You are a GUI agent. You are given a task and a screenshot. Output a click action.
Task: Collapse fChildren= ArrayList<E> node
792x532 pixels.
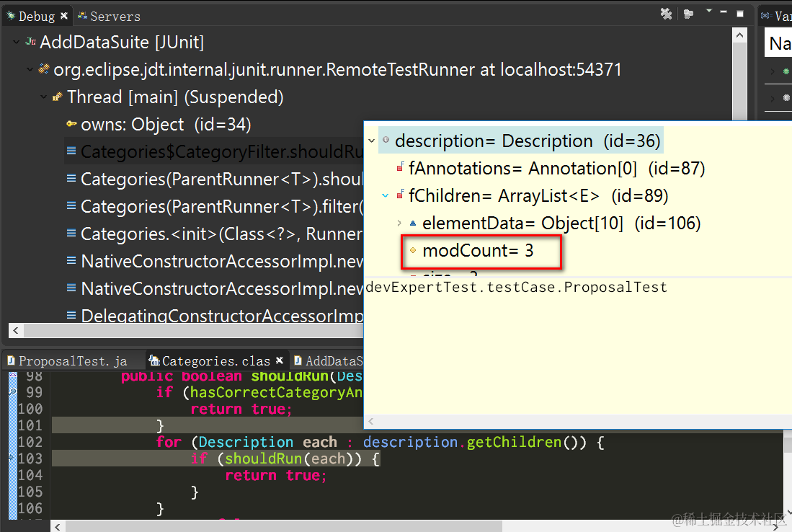385,195
